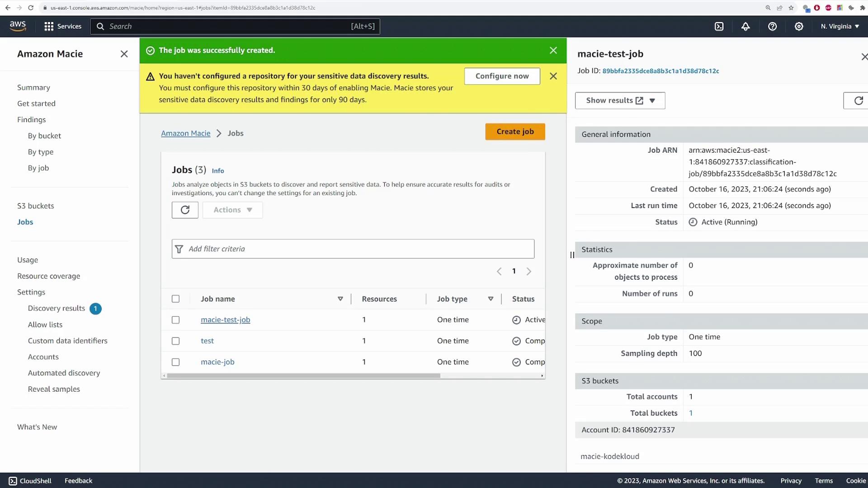Open the help question mark icon
The image size is (868, 488).
pyautogui.click(x=772, y=26)
